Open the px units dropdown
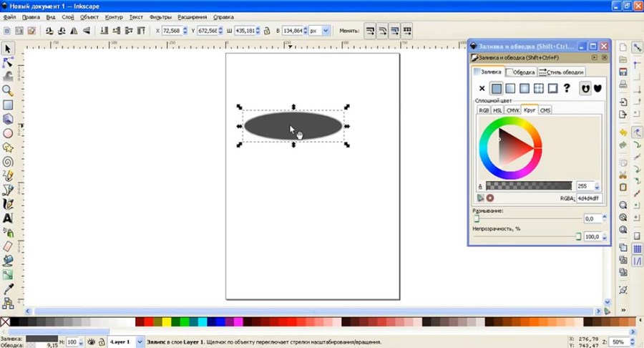This screenshot has height=348, width=644. pos(326,31)
